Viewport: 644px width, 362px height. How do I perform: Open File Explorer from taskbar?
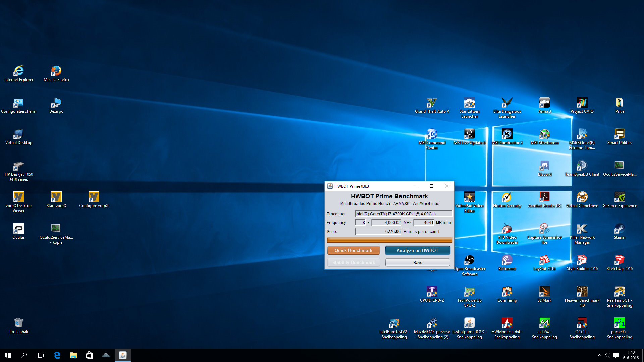click(73, 355)
